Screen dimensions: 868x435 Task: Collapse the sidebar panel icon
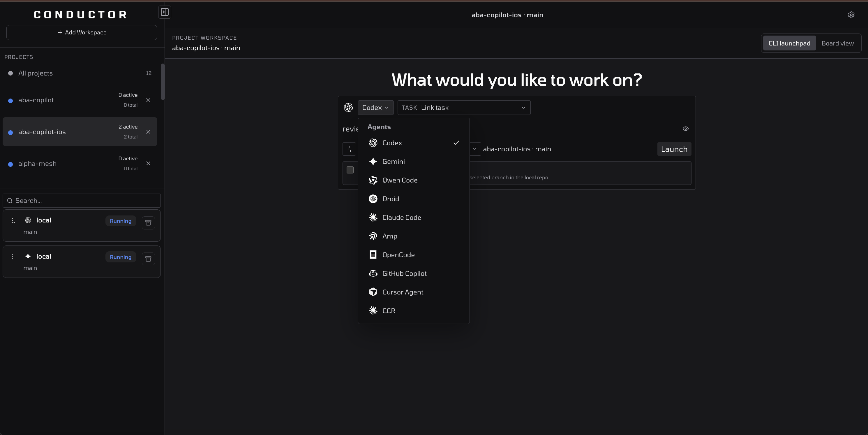[x=165, y=12]
